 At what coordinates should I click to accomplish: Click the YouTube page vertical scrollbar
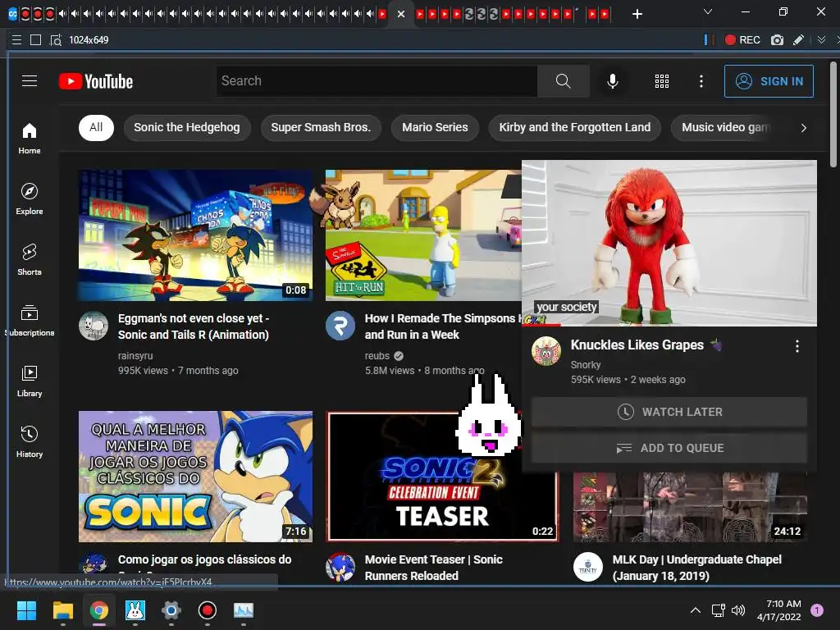pyautogui.click(x=833, y=113)
